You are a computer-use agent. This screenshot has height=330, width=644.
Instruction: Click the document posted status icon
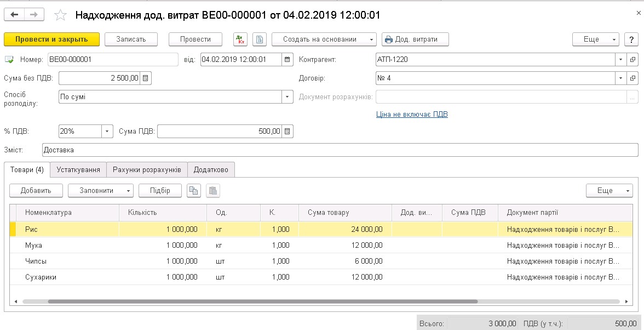pos(9,60)
